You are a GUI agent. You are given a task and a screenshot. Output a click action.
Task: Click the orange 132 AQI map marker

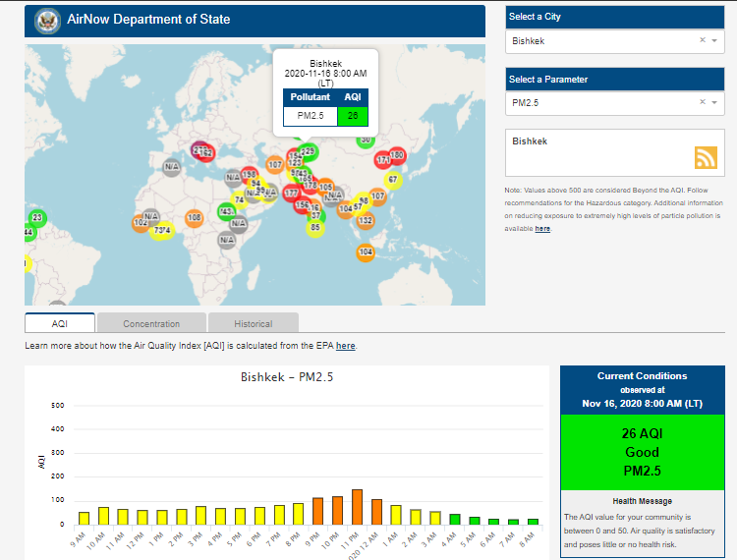366,221
